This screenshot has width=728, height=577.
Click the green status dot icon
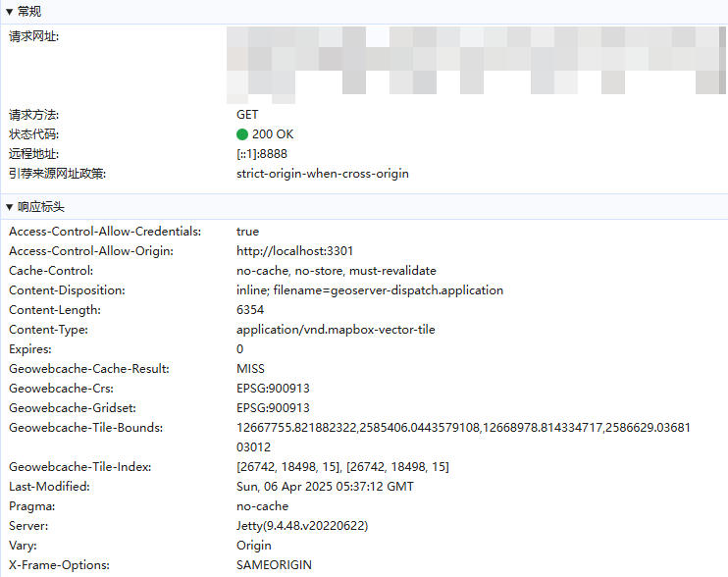(x=242, y=134)
